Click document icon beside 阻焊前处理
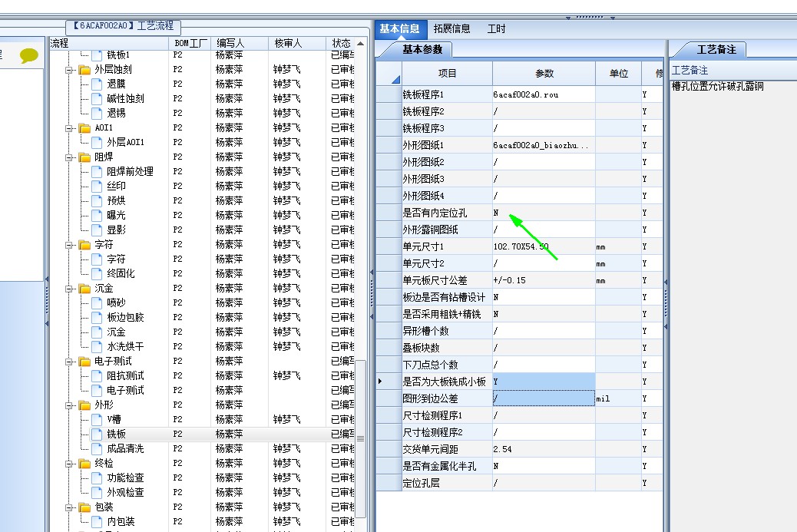The image size is (797, 532). pos(97,172)
